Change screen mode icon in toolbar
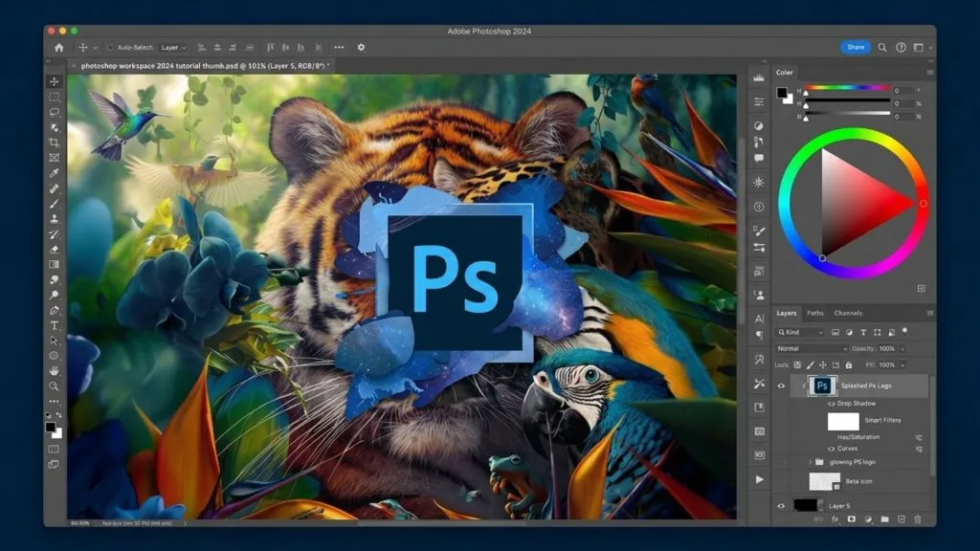980x551 pixels. pos(55,464)
